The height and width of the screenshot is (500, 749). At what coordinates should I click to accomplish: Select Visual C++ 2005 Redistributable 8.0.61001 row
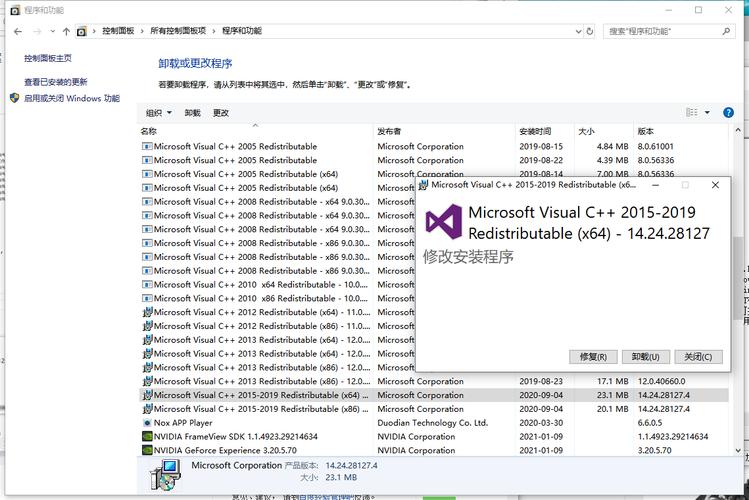434,147
